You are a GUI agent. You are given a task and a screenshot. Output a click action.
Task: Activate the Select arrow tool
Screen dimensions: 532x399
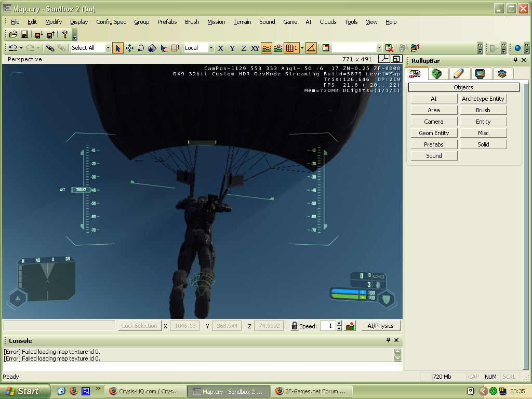(x=118, y=48)
